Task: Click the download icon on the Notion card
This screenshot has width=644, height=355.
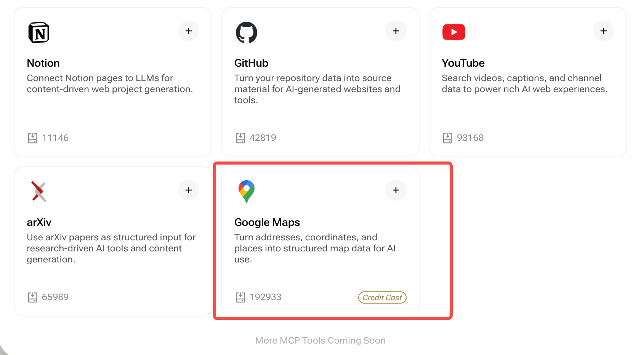Action: [34, 138]
